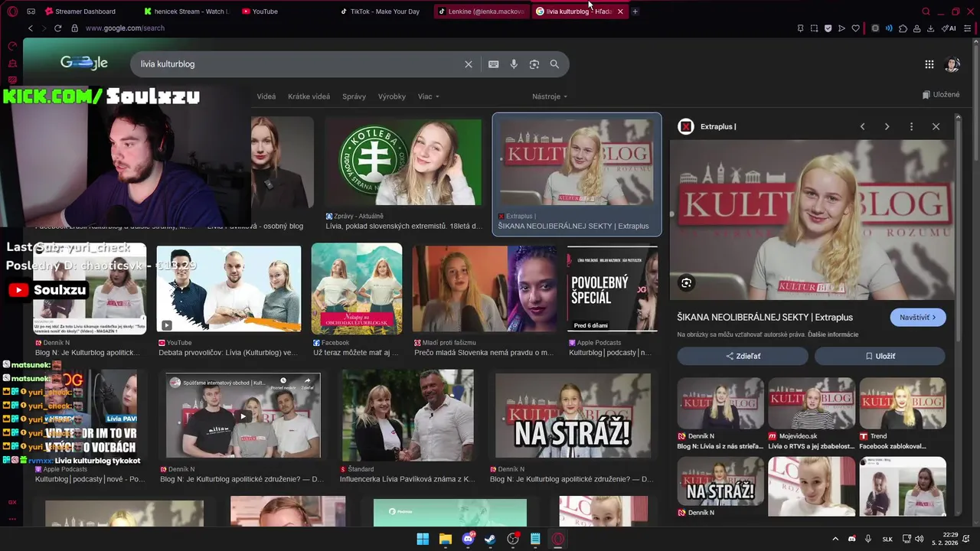Open the Uložené saved items
Image resolution: width=980 pixels, height=551 pixels.
click(x=941, y=95)
